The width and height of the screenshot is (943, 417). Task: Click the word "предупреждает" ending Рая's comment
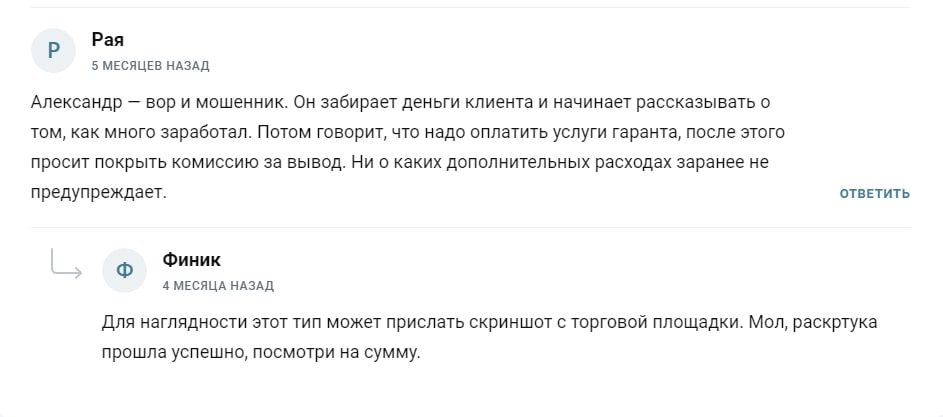(97, 192)
